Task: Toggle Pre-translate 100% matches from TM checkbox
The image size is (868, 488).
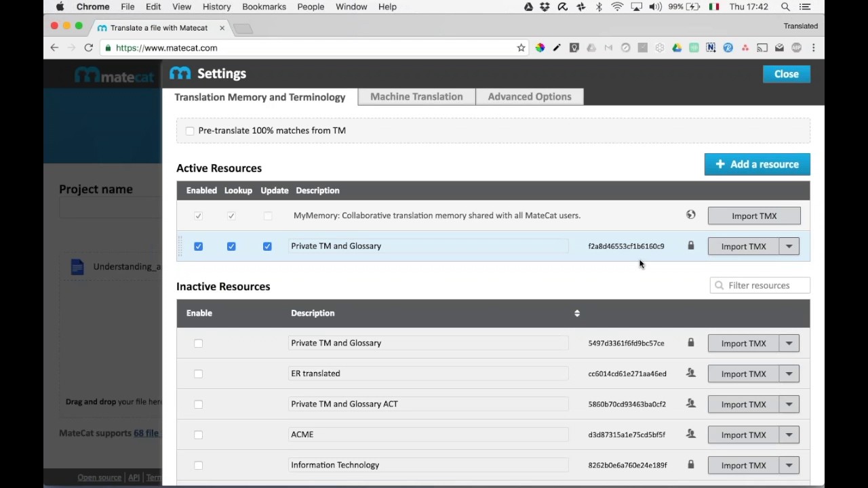Action: (x=190, y=131)
